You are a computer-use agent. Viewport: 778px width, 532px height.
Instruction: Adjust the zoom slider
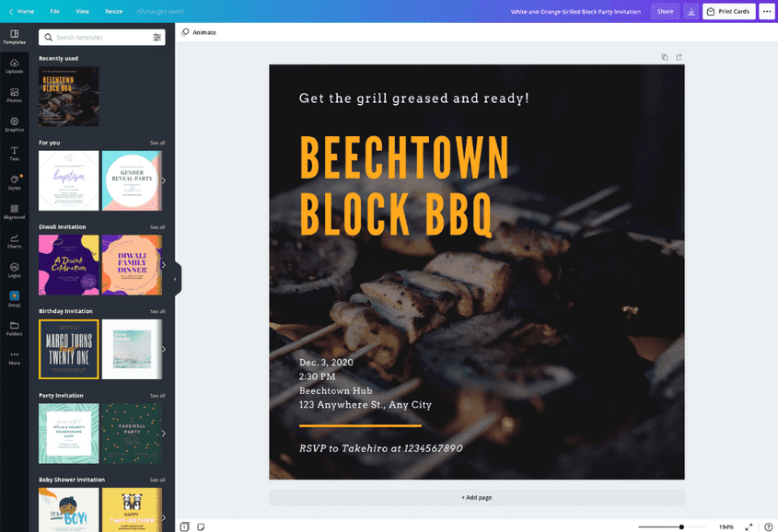(681, 526)
